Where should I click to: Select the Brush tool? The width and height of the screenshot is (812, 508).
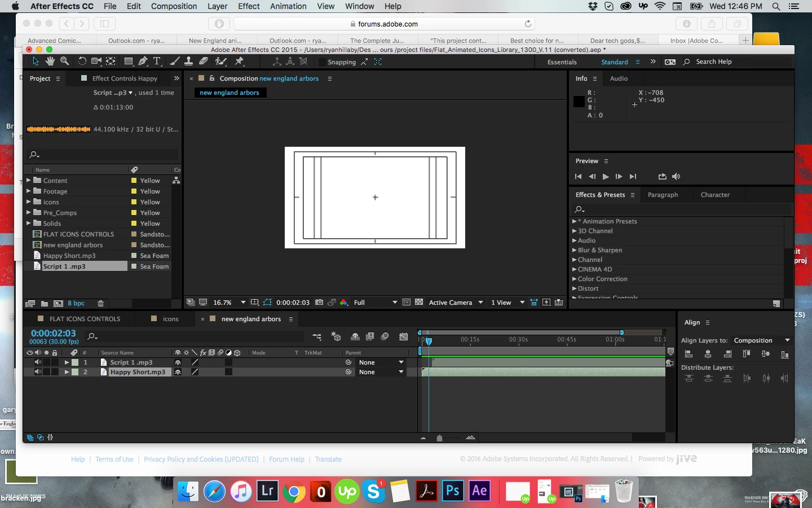click(x=175, y=61)
